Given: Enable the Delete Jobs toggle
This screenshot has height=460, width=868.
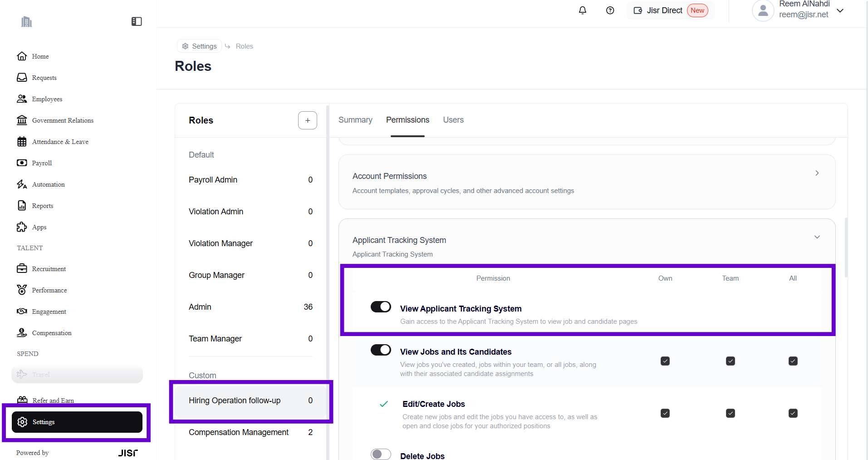Looking at the screenshot, I should point(381,454).
